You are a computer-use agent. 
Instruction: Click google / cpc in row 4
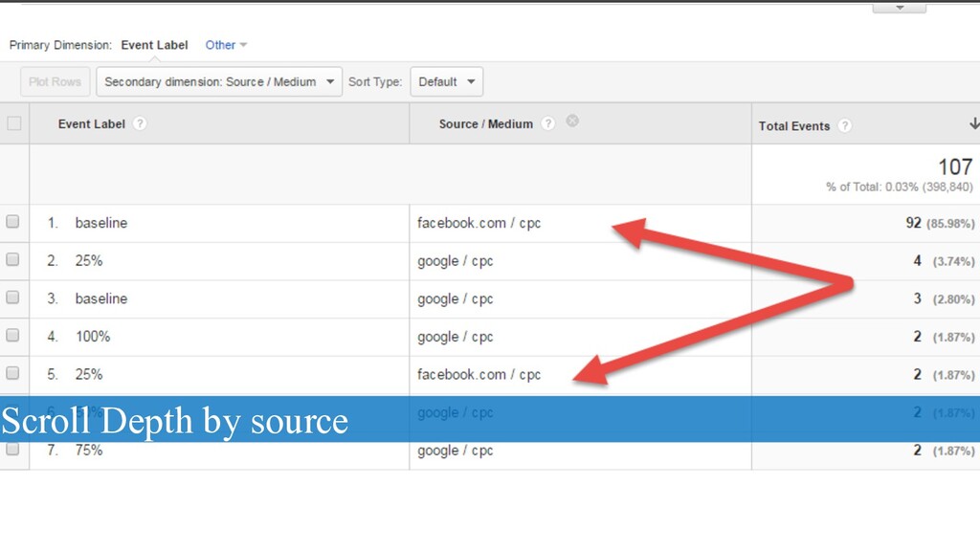tap(455, 337)
